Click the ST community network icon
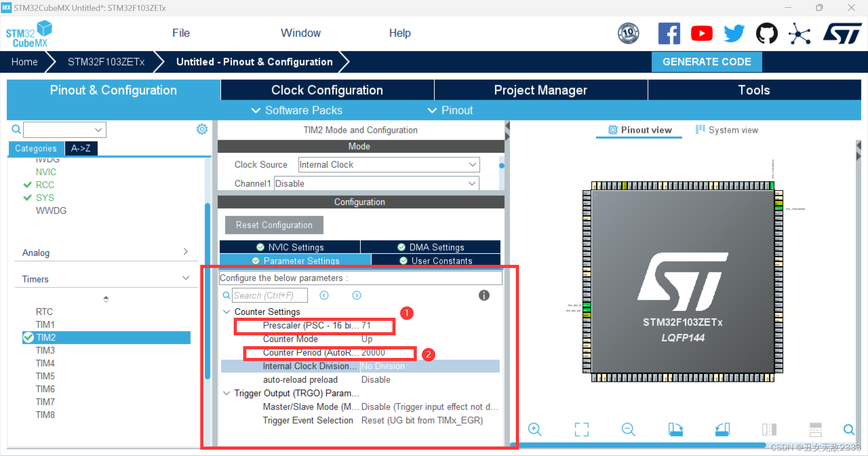Image resolution: width=868 pixels, height=456 pixels. click(x=799, y=34)
